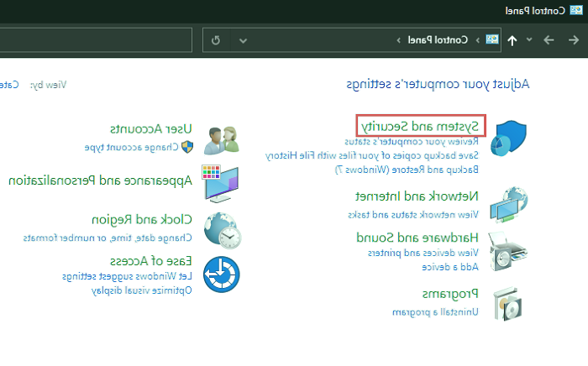The height and width of the screenshot is (366, 588).
Task: Open Hardware and Sound category
Action: [x=417, y=238]
